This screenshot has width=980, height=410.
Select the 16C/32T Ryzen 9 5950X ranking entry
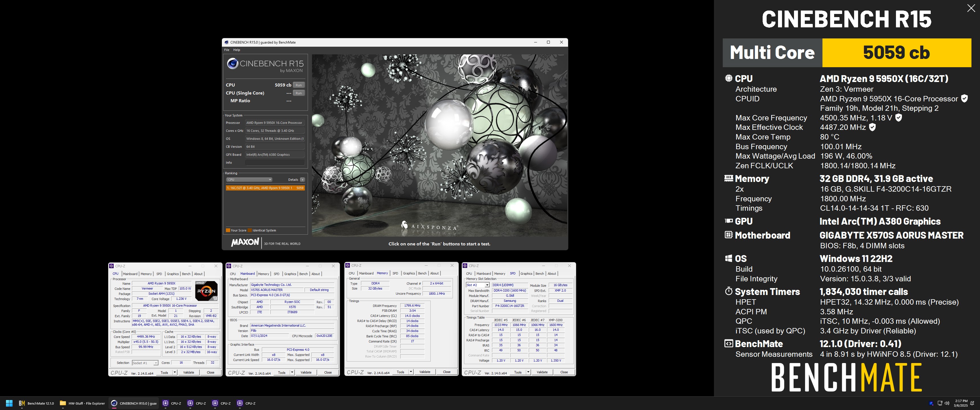click(265, 188)
